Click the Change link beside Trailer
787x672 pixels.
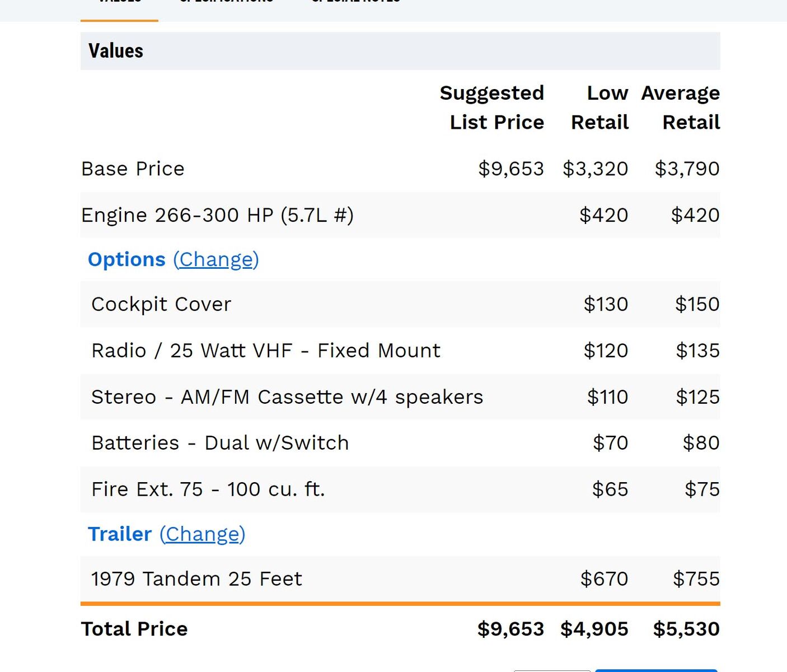[x=203, y=534]
